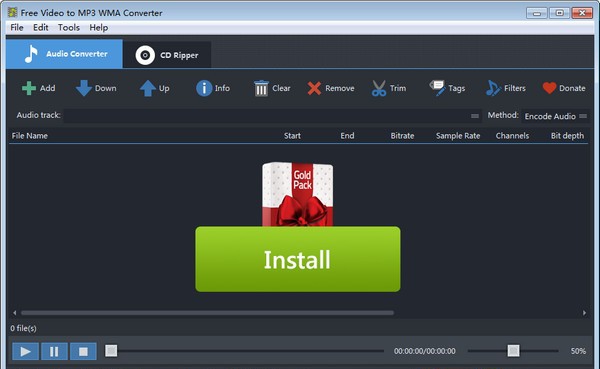Click the Channels column header
Image resolution: width=600 pixels, height=369 pixels.
pos(512,136)
